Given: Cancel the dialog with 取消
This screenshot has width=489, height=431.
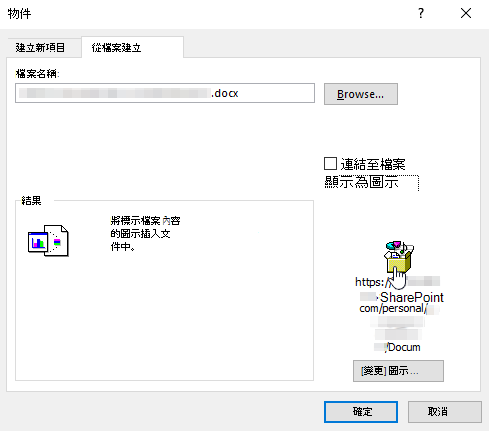Looking at the screenshot, I should (x=445, y=412).
